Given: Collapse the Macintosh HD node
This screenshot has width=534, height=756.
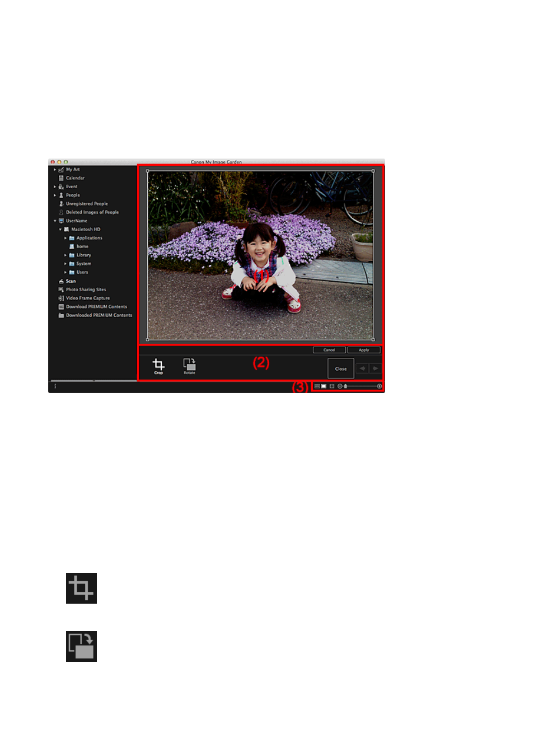Looking at the screenshot, I should pyautogui.click(x=60, y=229).
